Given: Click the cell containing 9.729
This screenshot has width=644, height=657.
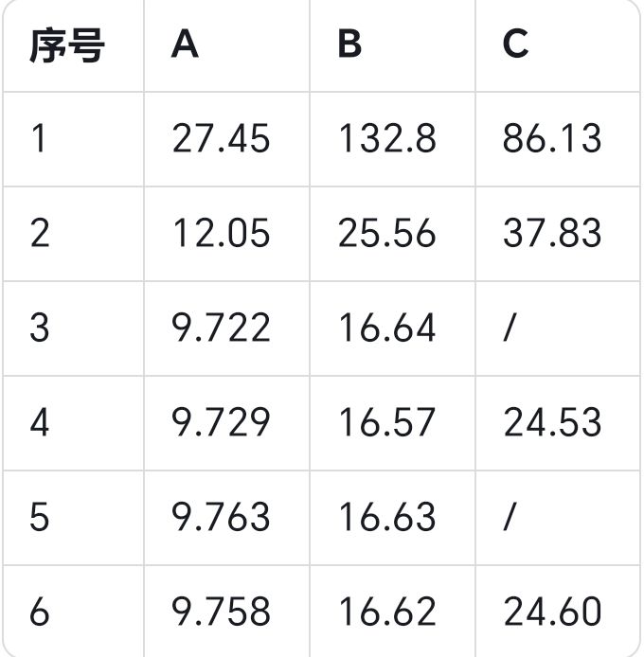Looking at the screenshot, I should pos(221,423).
